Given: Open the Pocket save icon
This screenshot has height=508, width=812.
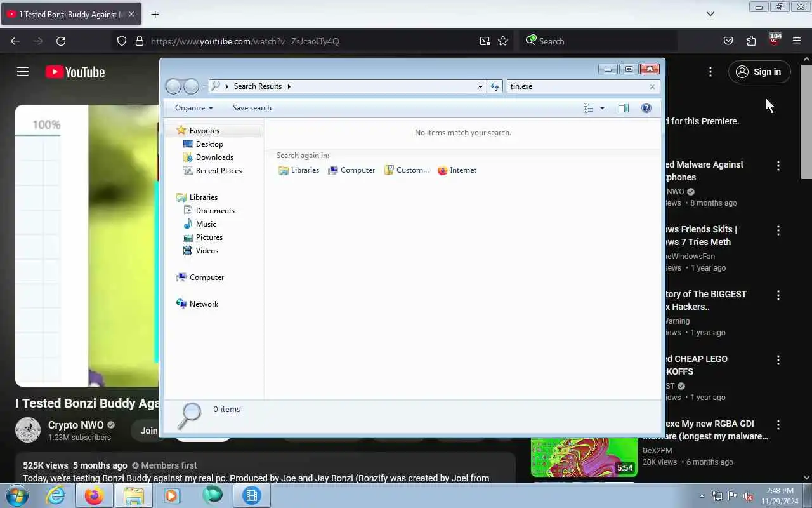Looking at the screenshot, I should (728, 41).
